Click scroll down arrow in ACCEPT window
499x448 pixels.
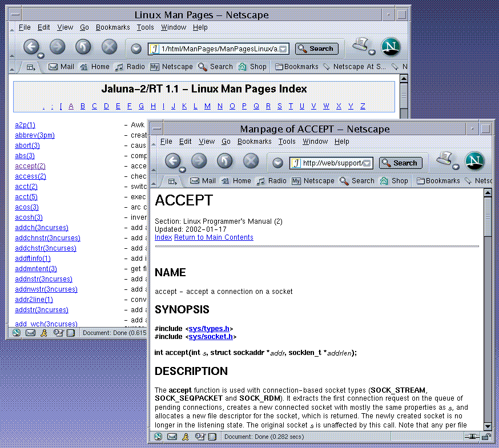[488, 426]
